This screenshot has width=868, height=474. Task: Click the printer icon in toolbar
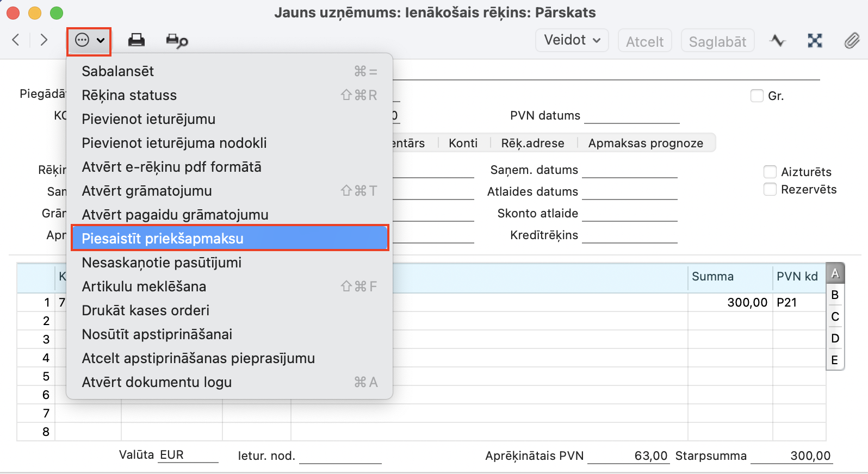136,40
